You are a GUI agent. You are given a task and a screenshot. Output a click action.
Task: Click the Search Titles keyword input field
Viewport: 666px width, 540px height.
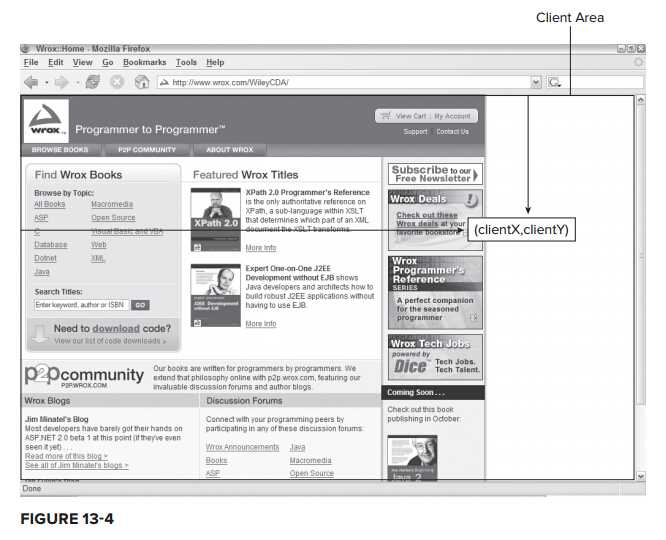click(82, 305)
